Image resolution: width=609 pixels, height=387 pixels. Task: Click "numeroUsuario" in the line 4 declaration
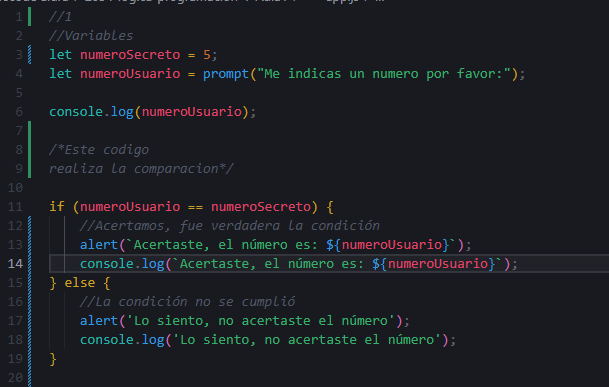(x=130, y=74)
